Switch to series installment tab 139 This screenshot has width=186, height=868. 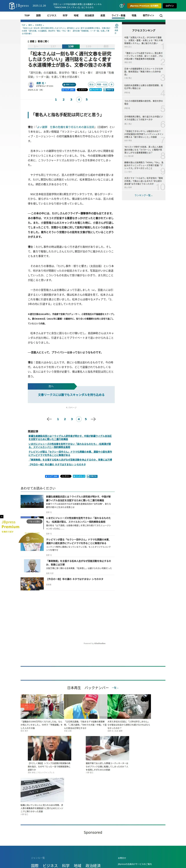[x=89, y=46]
